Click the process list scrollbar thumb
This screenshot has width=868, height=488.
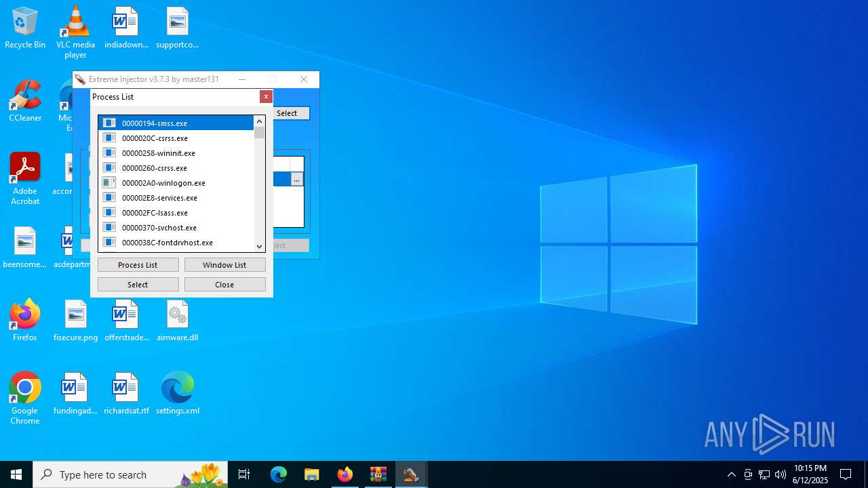click(x=259, y=133)
